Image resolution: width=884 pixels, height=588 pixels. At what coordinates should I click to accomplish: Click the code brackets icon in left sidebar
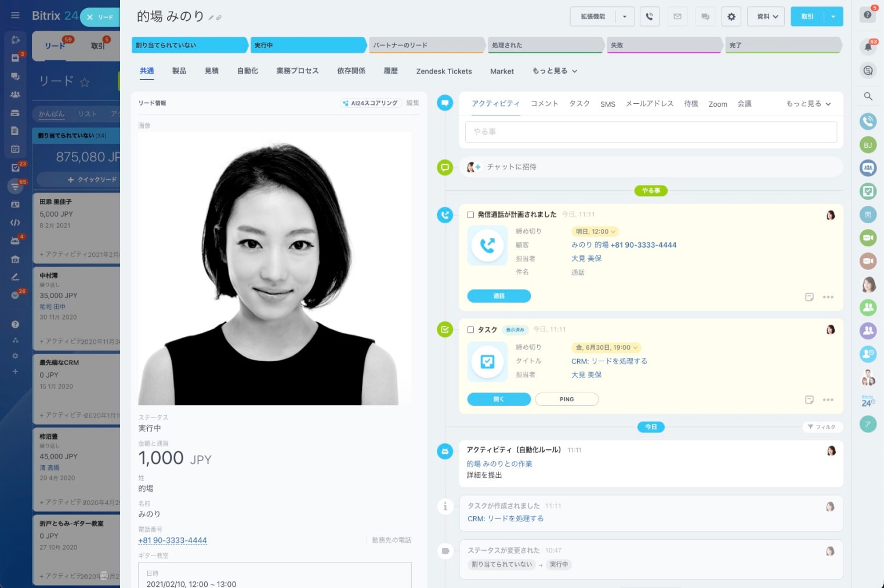[15, 222]
